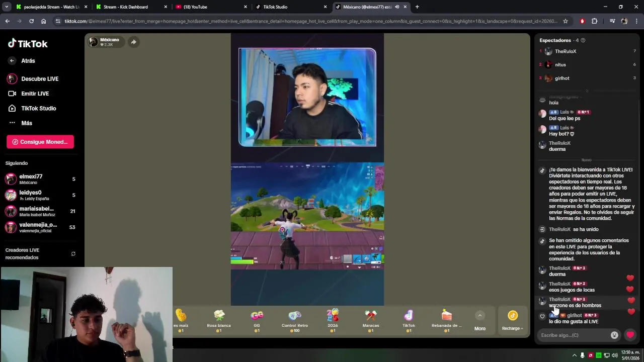Viewport: 644px width, 362px height.
Task: Click browser back arrow
Action: (7, 21)
